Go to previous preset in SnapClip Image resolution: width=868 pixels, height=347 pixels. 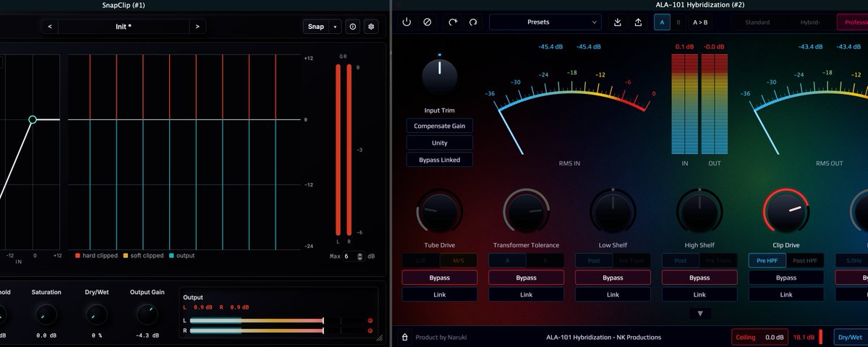(x=50, y=27)
